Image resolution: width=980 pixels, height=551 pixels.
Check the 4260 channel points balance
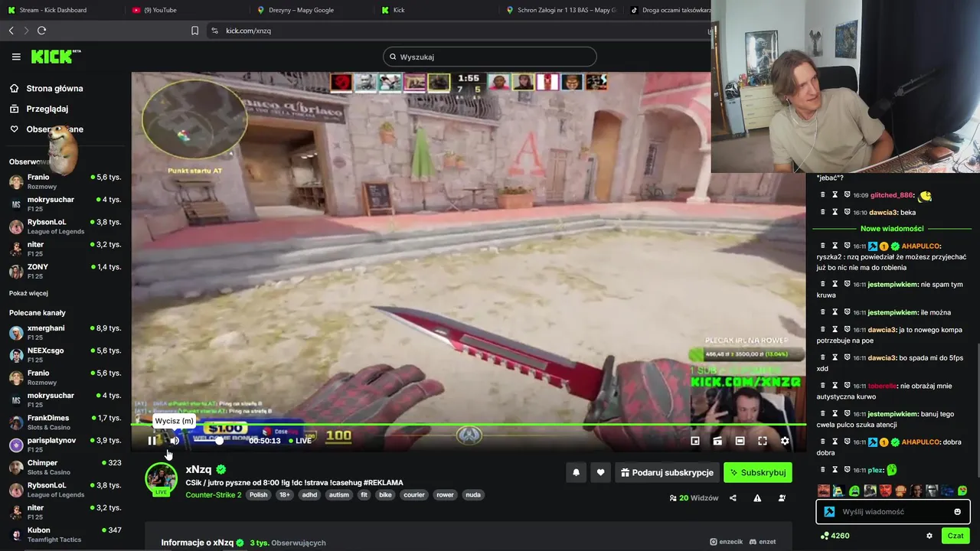pos(835,536)
